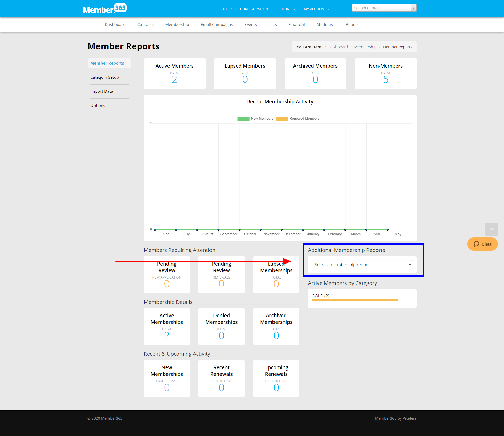Toggle the New Members legend swatch
504x436 pixels.
[x=243, y=119]
